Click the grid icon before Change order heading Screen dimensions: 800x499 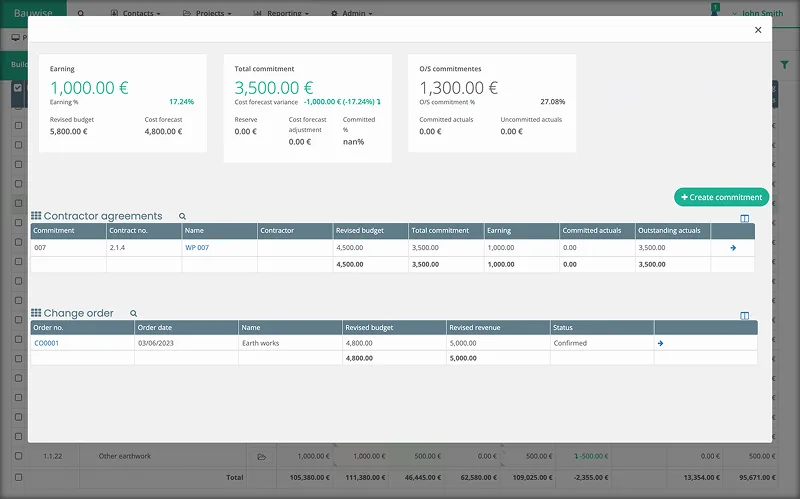[x=36, y=313]
